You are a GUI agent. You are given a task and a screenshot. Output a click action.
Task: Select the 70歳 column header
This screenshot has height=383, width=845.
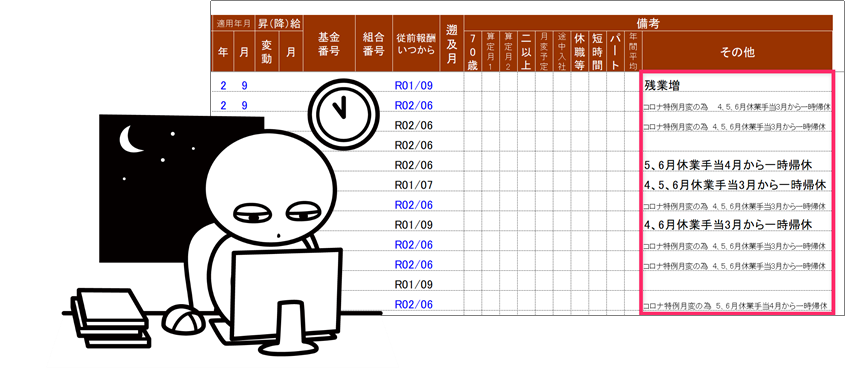473,52
